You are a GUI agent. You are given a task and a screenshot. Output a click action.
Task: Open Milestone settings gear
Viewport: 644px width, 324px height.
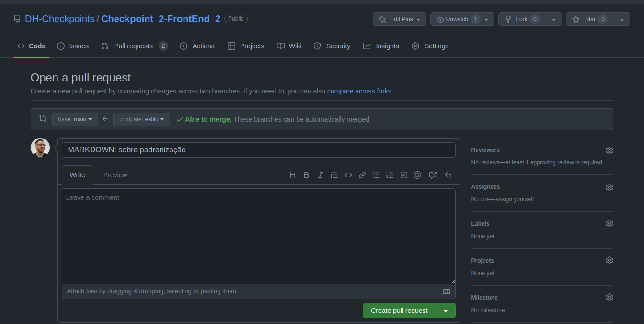coord(609,297)
